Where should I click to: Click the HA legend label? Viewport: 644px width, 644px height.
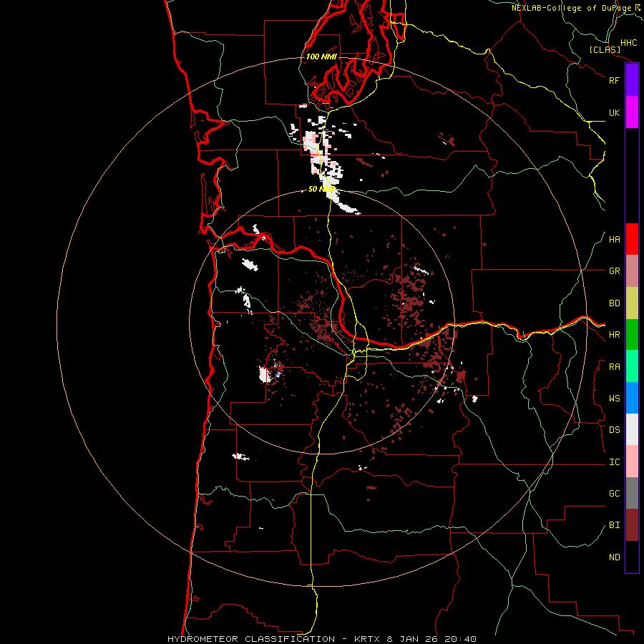tap(614, 240)
